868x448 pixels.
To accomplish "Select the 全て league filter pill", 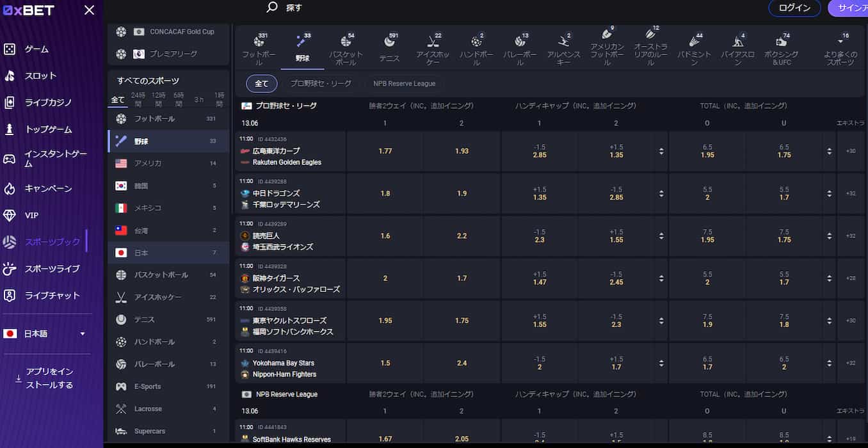I will pos(262,83).
